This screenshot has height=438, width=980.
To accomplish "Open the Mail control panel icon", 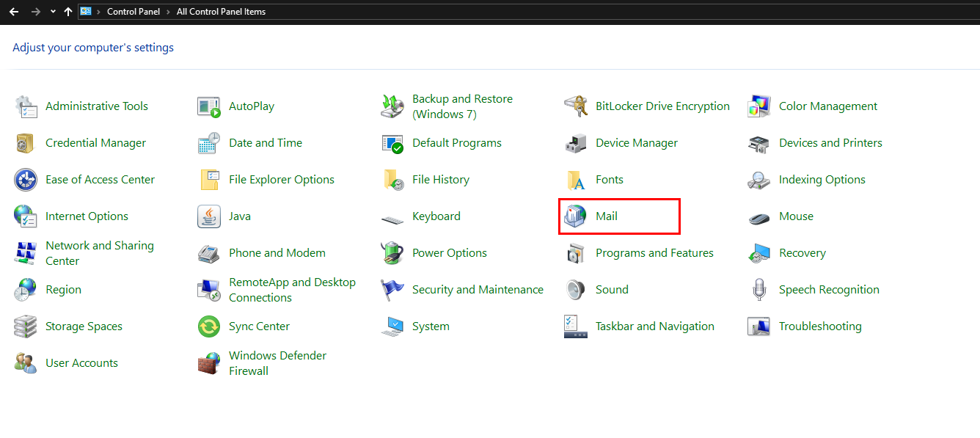I will click(576, 216).
